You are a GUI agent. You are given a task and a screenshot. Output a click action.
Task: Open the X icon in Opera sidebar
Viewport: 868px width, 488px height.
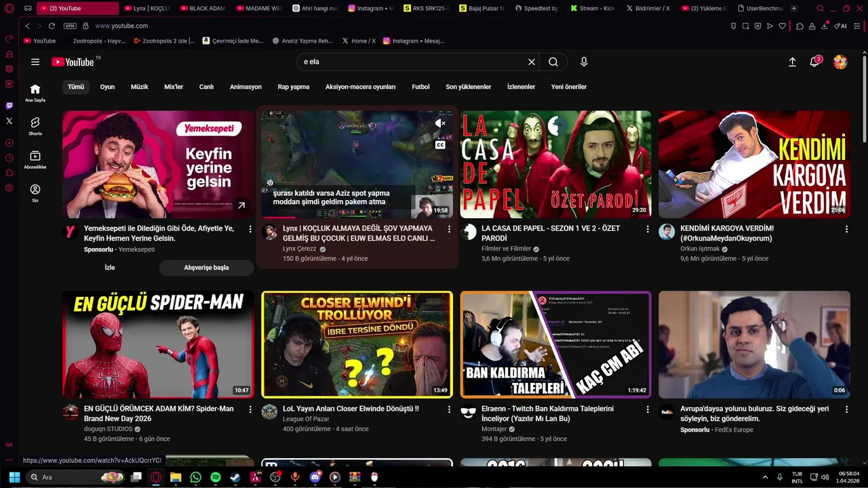(x=9, y=121)
